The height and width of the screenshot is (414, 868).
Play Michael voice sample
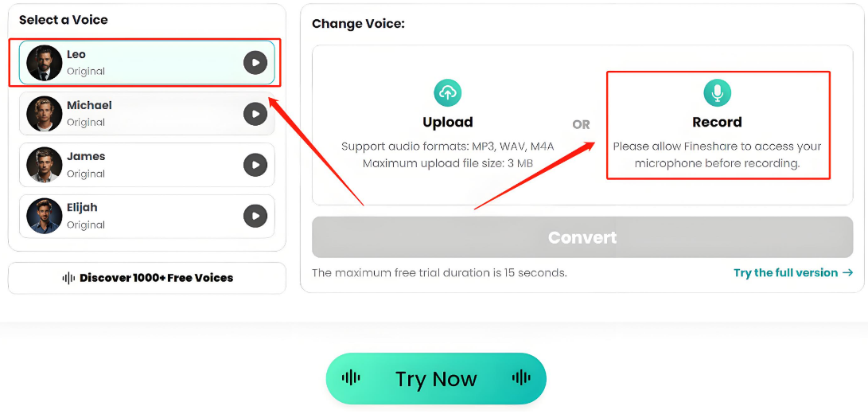255,114
